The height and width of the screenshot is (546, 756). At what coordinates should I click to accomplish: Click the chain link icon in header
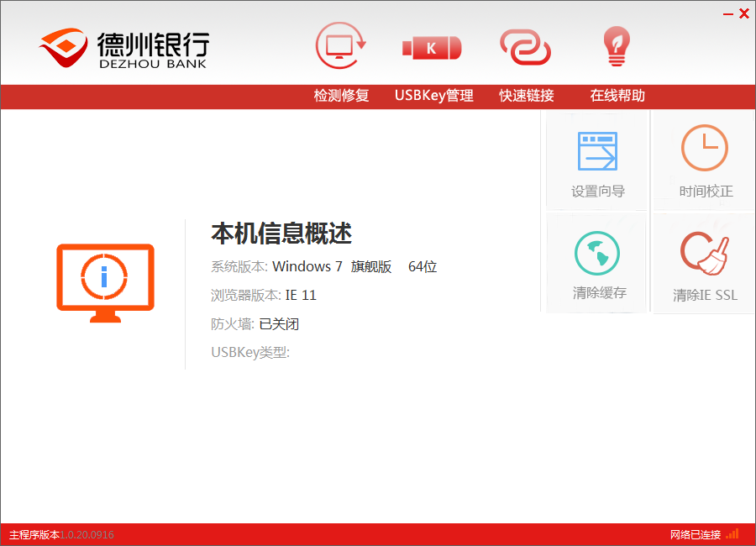(526, 47)
